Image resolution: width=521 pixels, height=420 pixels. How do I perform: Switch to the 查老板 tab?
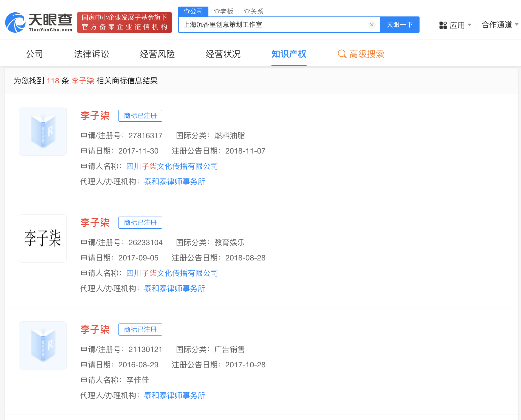(224, 11)
